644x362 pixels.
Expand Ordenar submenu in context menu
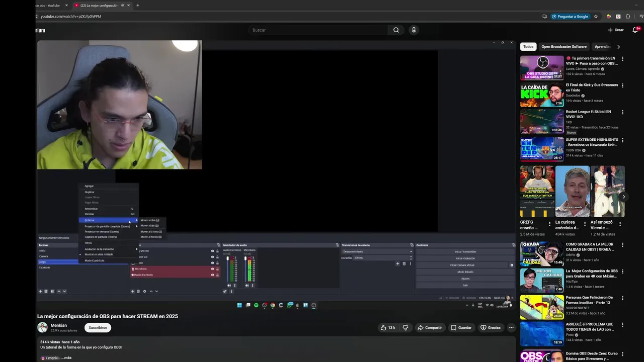tap(108, 220)
